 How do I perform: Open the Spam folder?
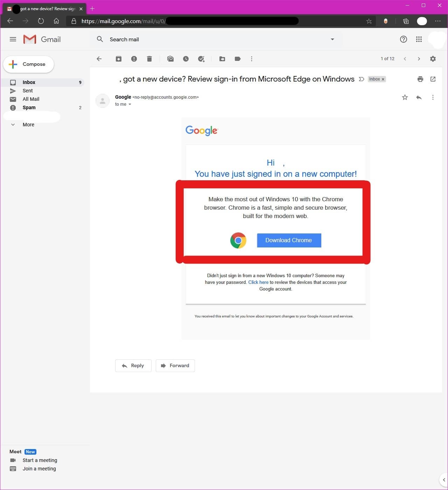(29, 107)
